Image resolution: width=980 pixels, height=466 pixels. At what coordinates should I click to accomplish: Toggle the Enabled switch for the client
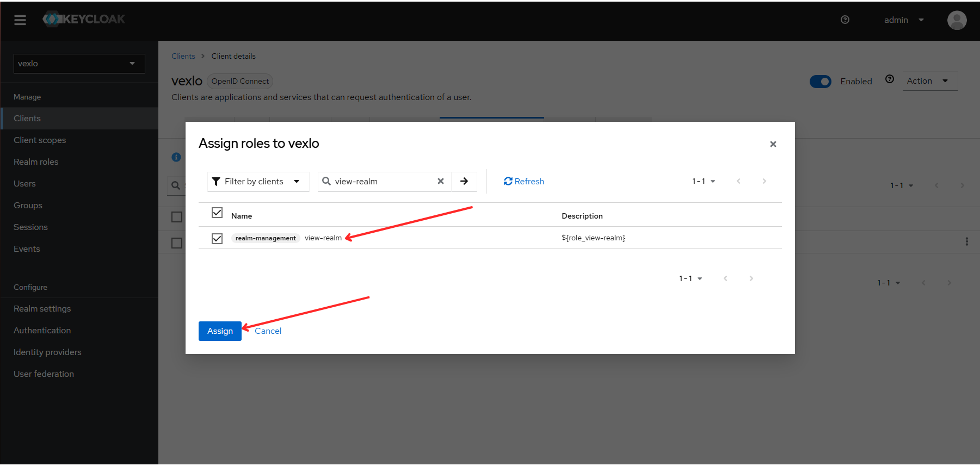click(820, 82)
